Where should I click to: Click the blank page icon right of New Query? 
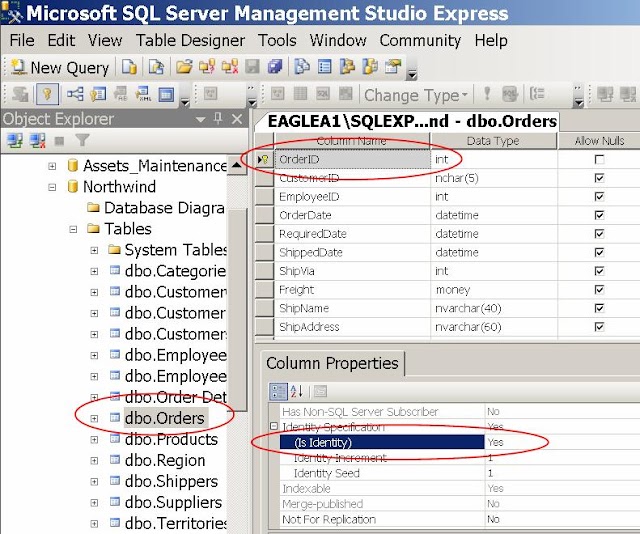(x=129, y=67)
